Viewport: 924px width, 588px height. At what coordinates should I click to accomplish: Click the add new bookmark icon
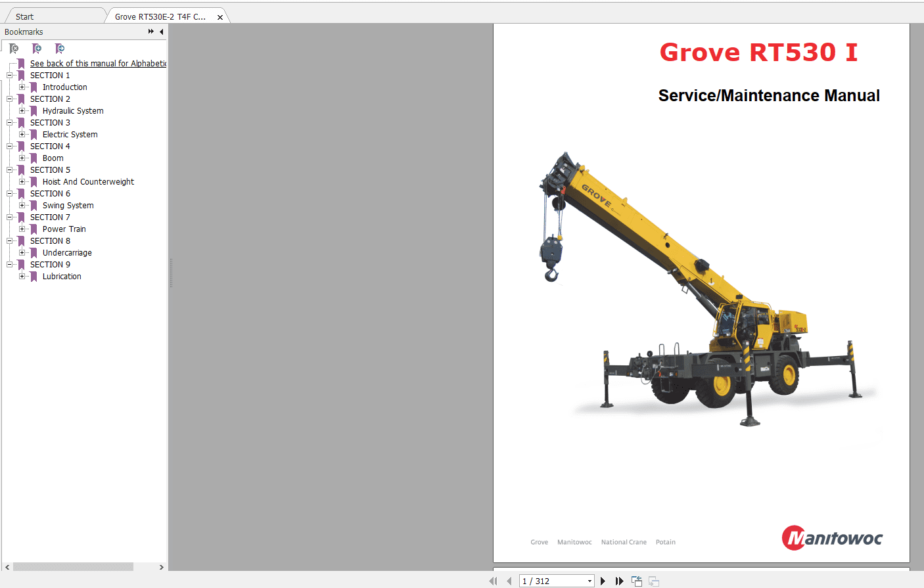pos(37,48)
